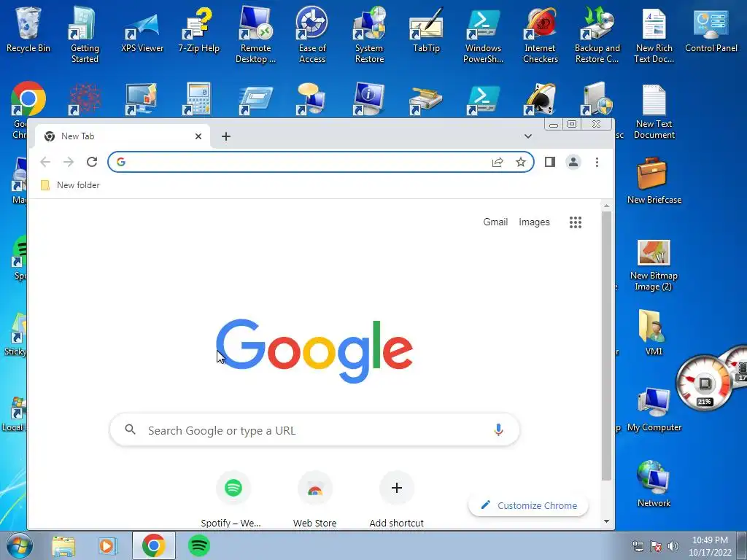747x560 pixels.
Task: Go forward in Chrome
Action: click(69, 162)
